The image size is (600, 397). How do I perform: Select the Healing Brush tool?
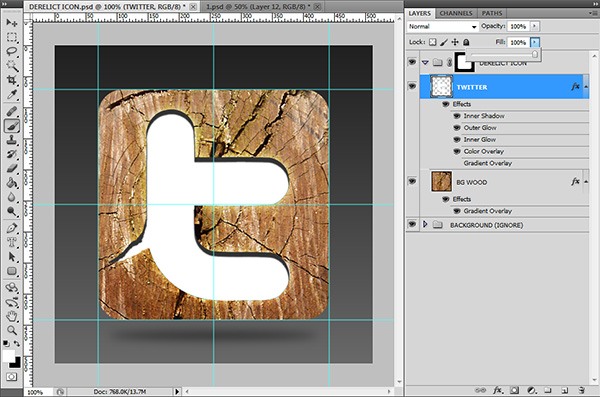11,111
